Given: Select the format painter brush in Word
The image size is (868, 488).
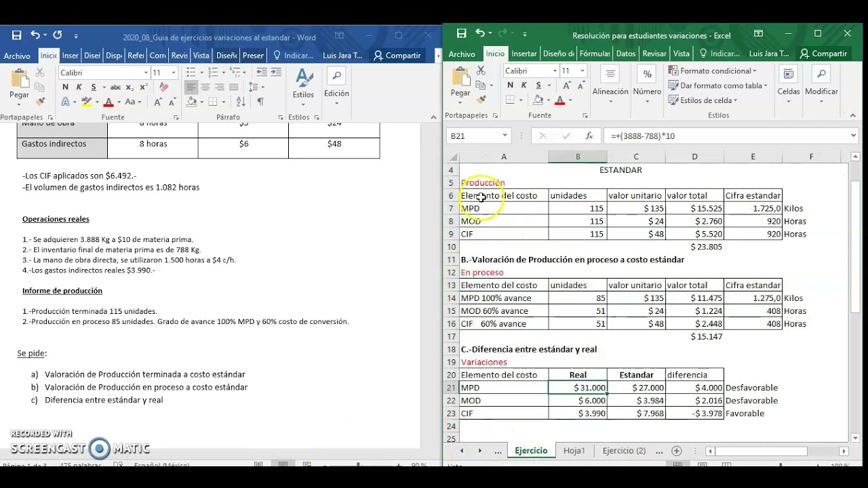Looking at the screenshot, I should (x=40, y=102).
